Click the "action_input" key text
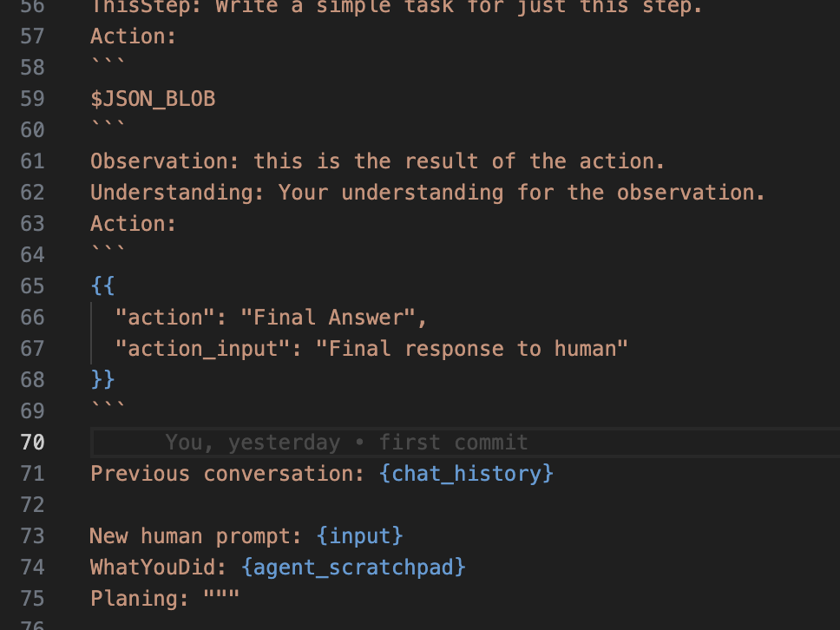Viewport: 840px width, 630px height. point(203,349)
